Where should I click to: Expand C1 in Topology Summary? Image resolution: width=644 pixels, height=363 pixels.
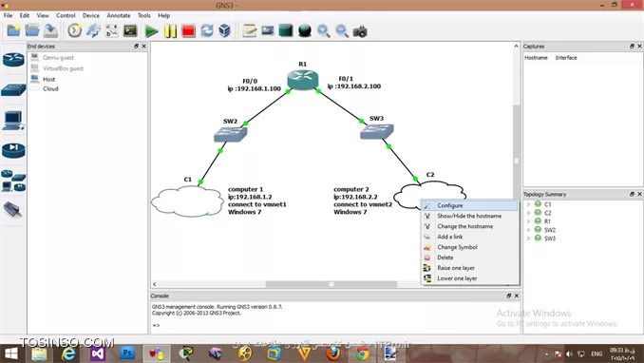point(528,204)
